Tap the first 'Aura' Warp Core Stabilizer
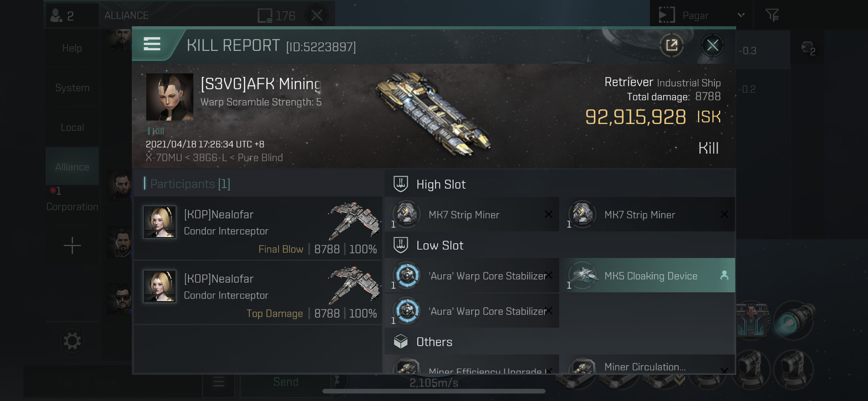 tap(472, 275)
